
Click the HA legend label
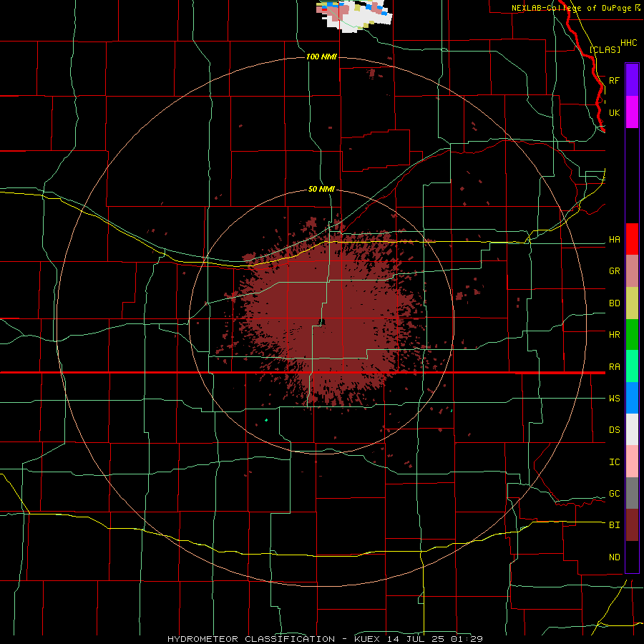[x=614, y=240]
